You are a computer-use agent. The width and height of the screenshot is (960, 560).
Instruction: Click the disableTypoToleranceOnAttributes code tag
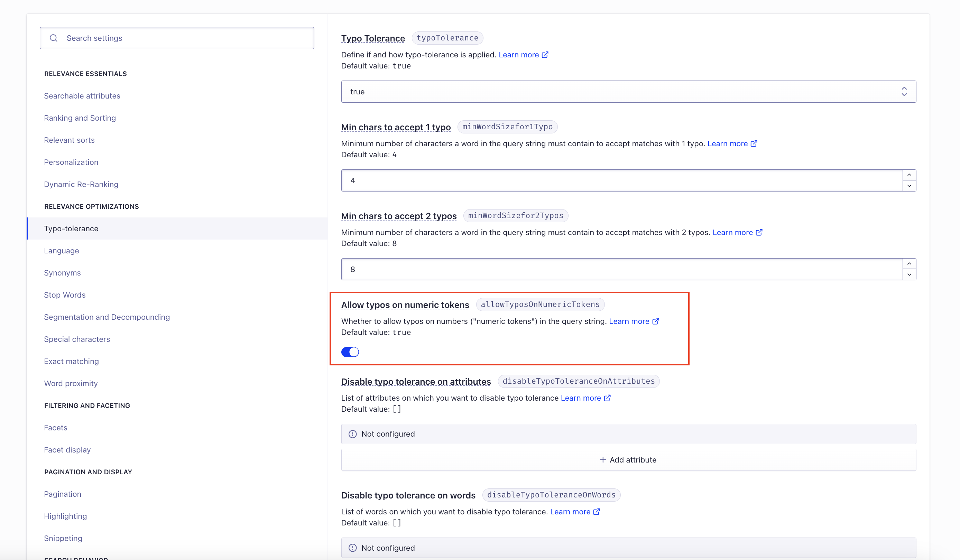click(579, 381)
